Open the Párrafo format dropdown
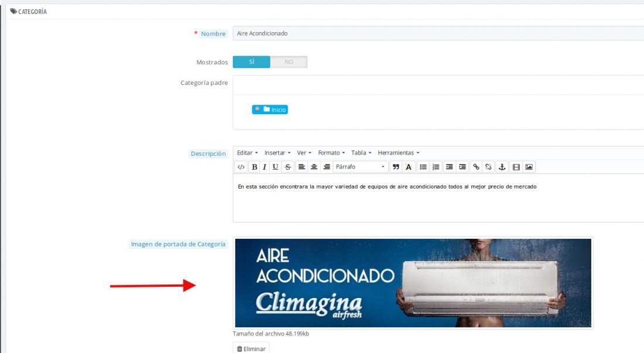 (360, 167)
